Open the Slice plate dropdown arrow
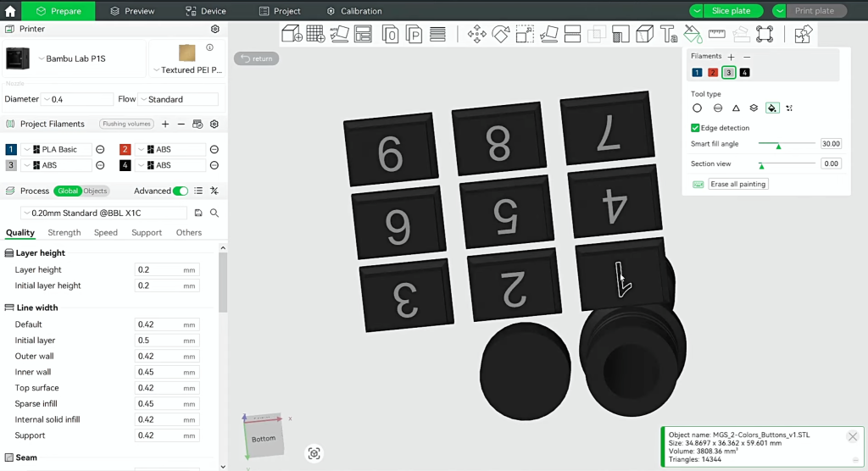 pyautogui.click(x=697, y=11)
